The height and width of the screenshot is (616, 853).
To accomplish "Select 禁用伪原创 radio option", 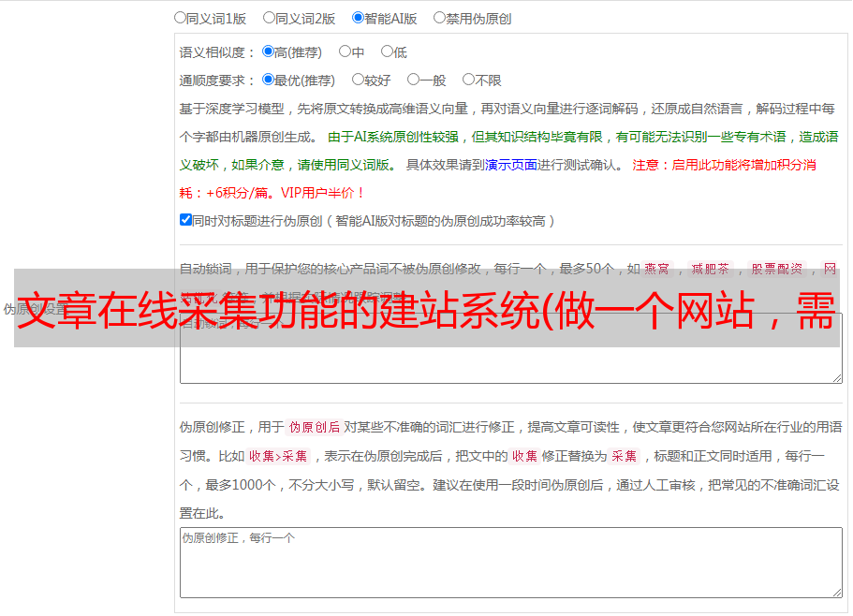I will 439,18.
